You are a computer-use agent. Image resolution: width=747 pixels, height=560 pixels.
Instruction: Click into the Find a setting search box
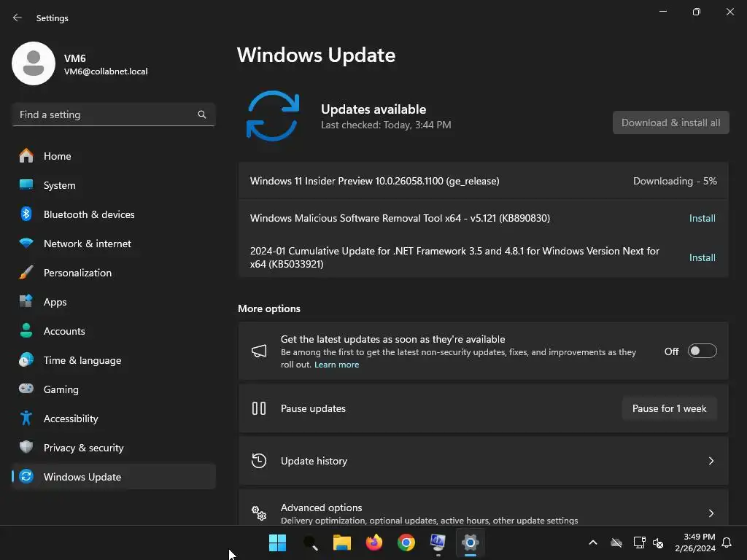[113, 114]
